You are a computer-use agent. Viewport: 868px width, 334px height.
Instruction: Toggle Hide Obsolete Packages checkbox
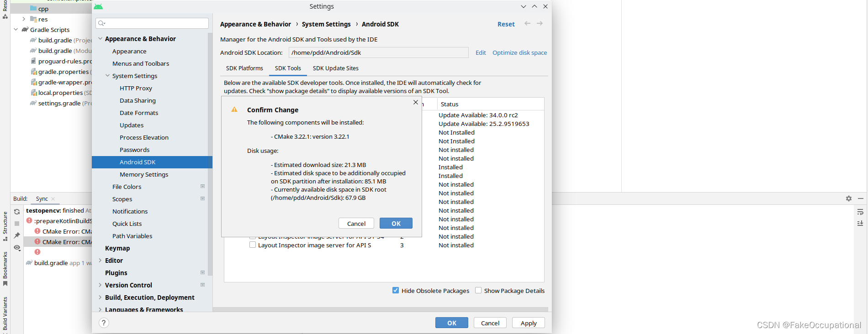(x=396, y=290)
